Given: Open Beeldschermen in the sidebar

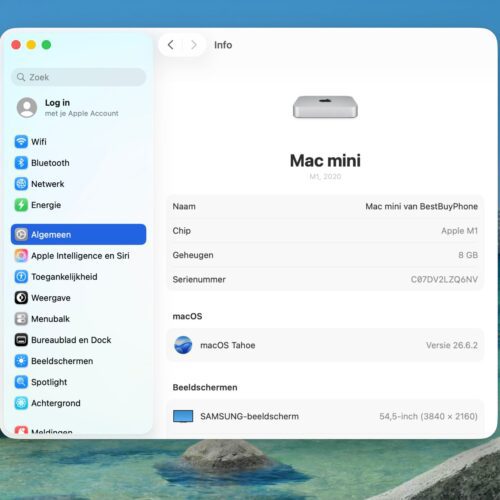Looking at the screenshot, I should 78,361.
